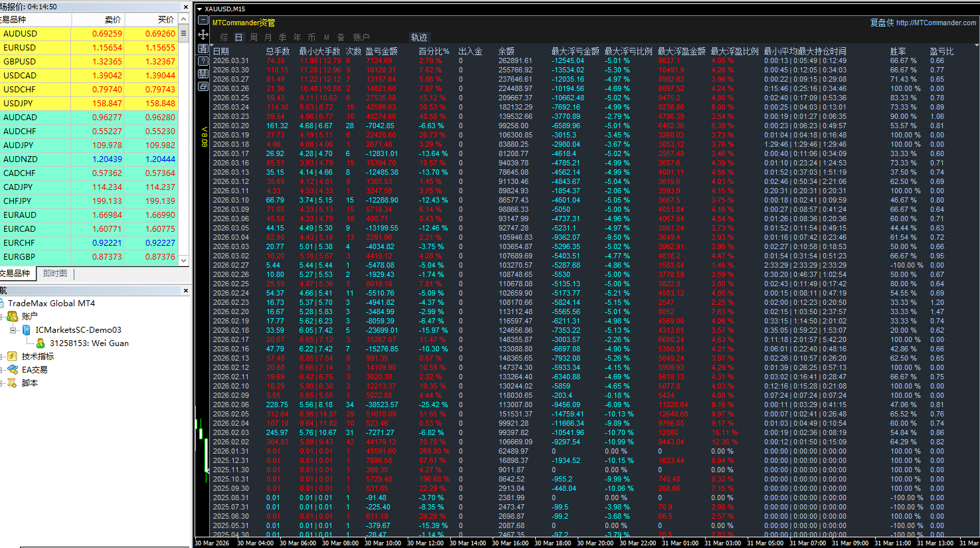This screenshot has width=980, height=548.
Task: Collapse the ICMarketsSC-Demo03 tree node
Action: [x=13, y=330]
